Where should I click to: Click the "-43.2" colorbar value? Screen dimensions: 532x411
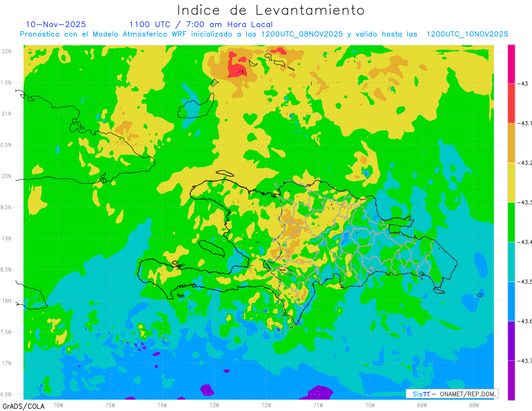click(524, 163)
